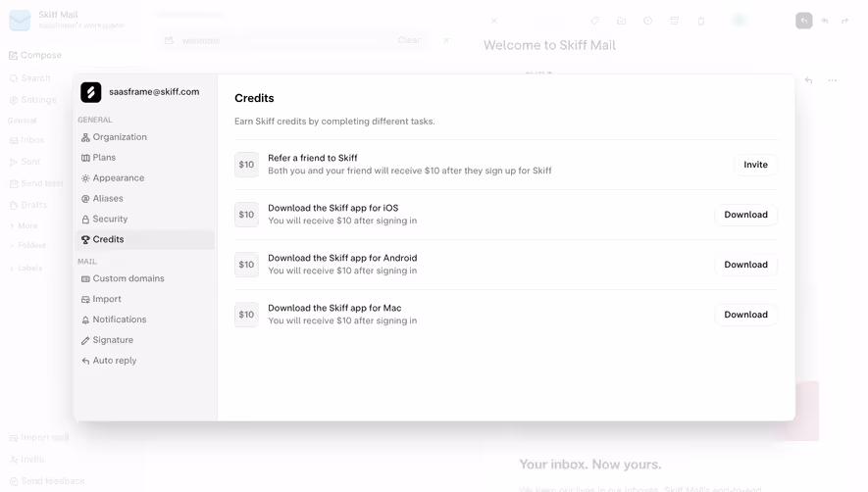The height and width of the screenshot is (492, 868).
Task: Go to Notifications settings
Action: click(x=144, y=320)
